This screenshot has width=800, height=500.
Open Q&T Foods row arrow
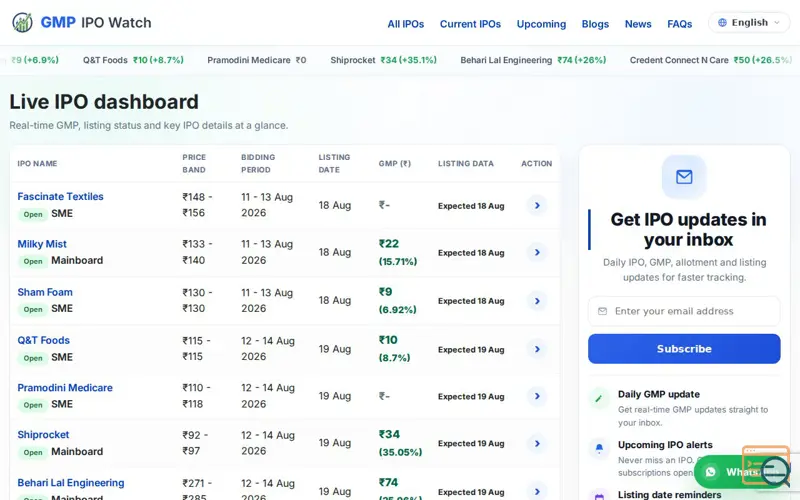(537, 349)
